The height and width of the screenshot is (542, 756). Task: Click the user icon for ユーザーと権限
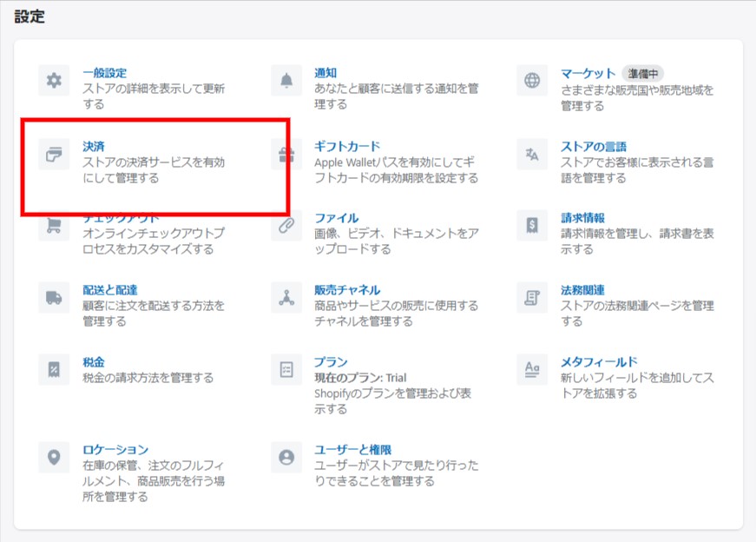tap(286, 457)
